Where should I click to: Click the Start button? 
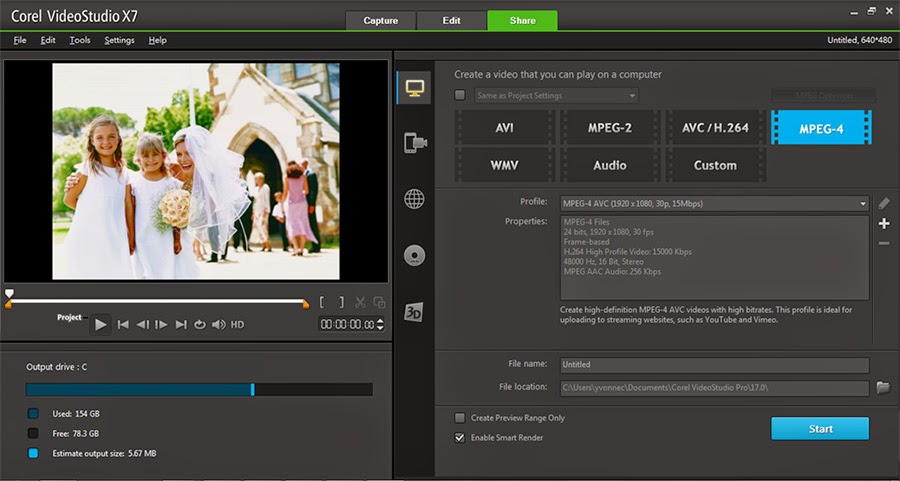click(819, 428)
